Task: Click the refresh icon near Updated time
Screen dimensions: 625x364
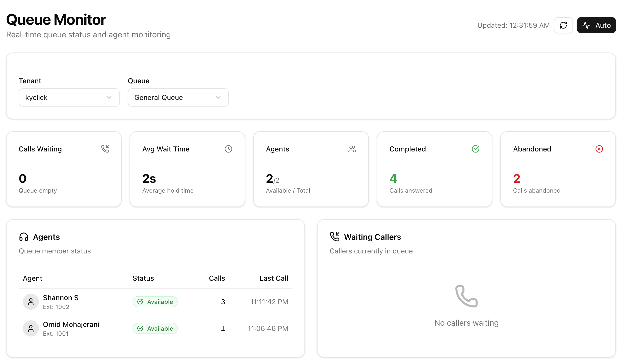Action: 563,25
